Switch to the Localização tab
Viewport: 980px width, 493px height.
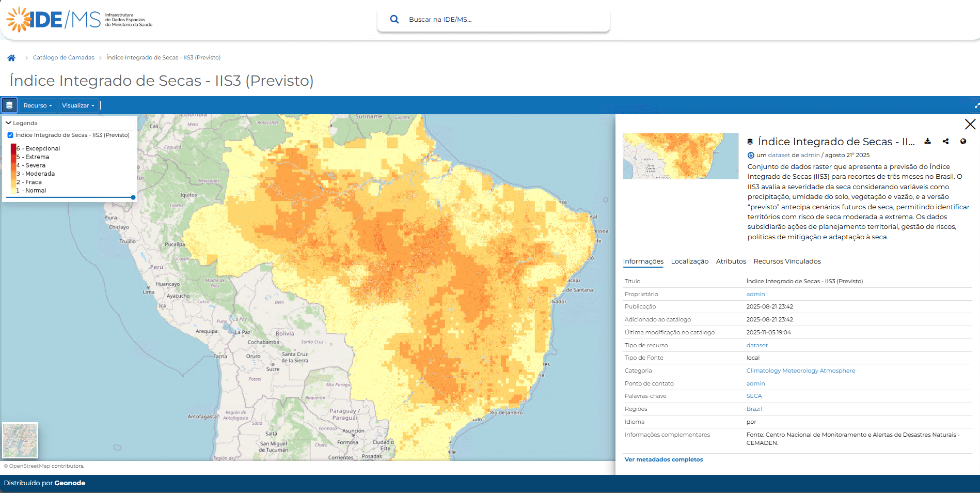(x=689, y=261)
